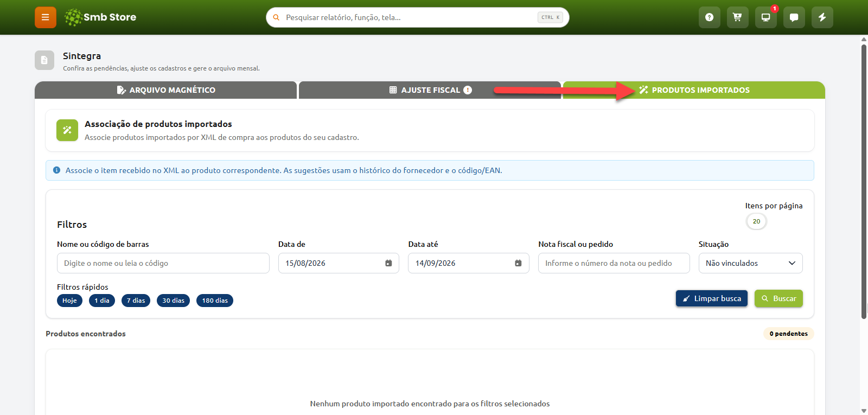Open the orange hamburger menu
Image resolution: width=868 pixels, height=415 pixels.
46,17
